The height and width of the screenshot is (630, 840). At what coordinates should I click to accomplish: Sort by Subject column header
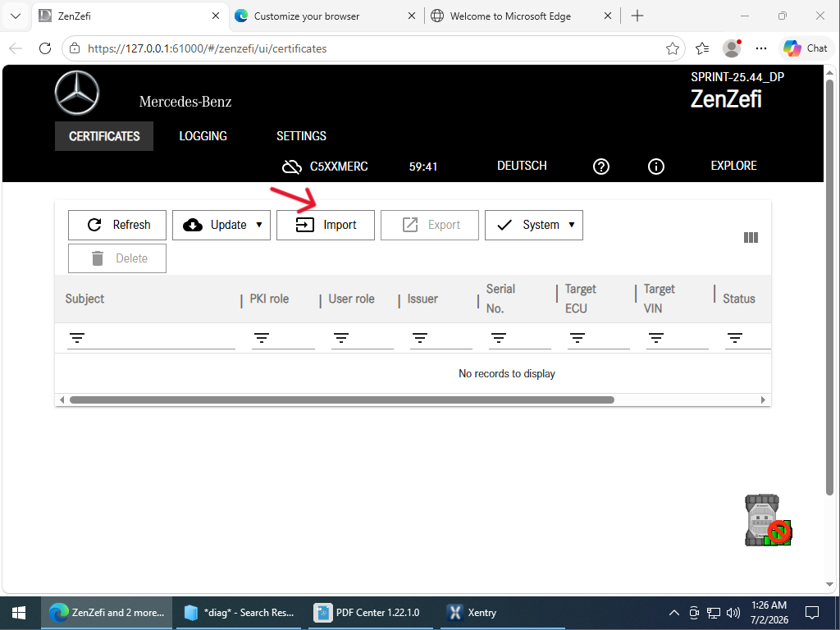[x=84, y=299]
